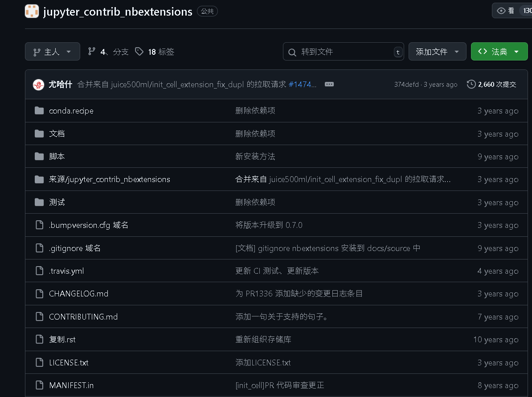Click the search magnifier icon in 转到文件
The height and width of the screenshot is (397, 532).
click(x=292, y=52)
